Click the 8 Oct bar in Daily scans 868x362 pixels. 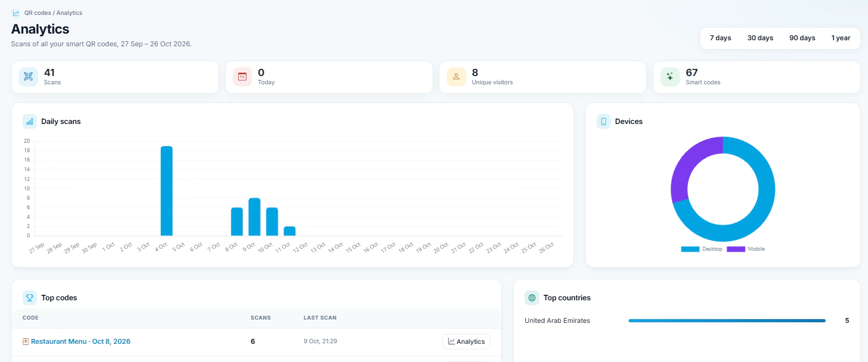[x=237, y=221]
